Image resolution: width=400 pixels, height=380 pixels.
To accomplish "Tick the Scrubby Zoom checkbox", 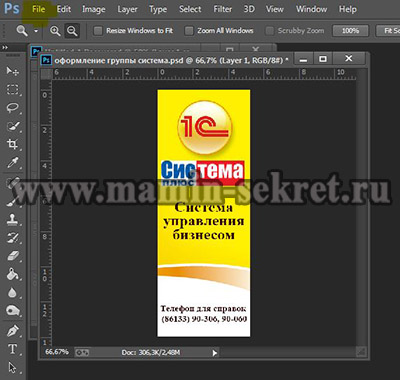I will click(x=269, y=31).
